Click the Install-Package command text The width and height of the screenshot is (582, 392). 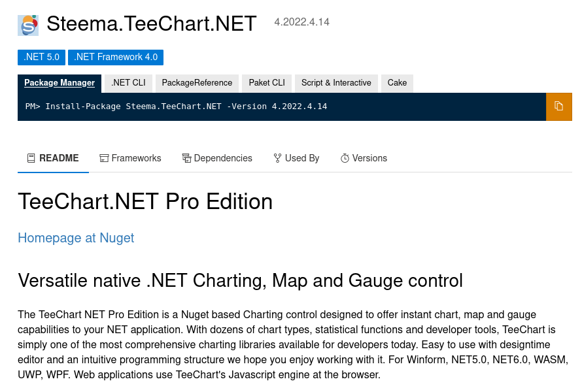point(177,106)
